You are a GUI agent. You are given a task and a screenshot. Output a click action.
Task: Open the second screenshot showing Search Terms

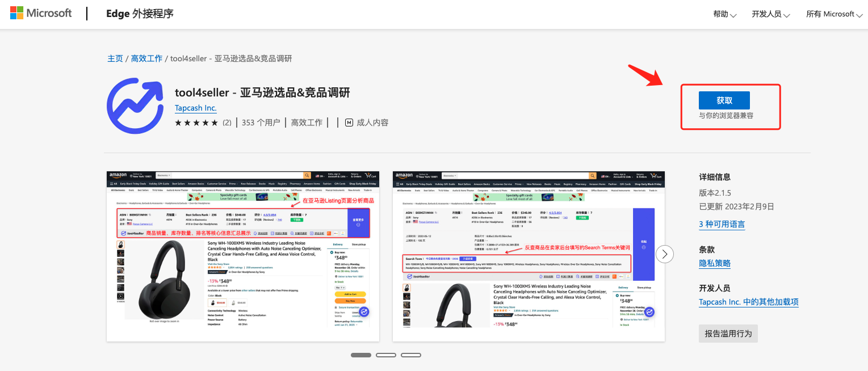529,256
